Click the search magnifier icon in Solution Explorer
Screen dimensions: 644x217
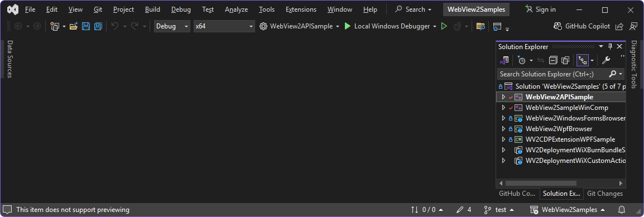point(612,74)
